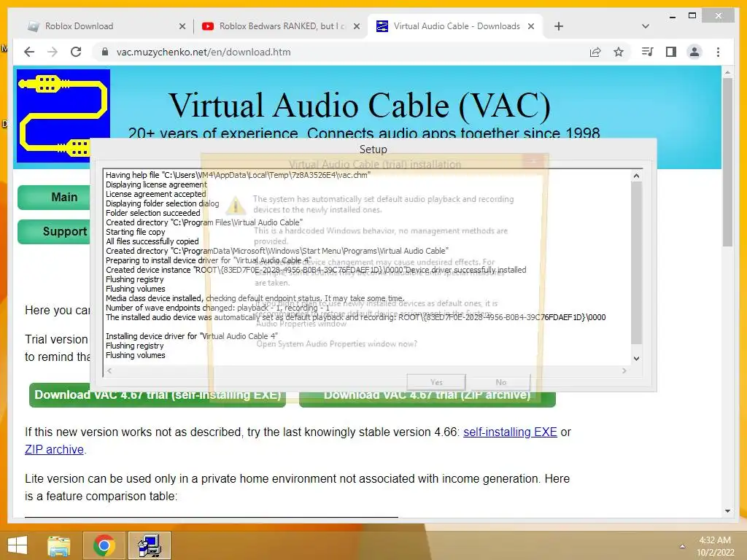Close the Roblox Bedwars YouTube tab
This screenshot has width=747, height=560.
coord(356,27)
